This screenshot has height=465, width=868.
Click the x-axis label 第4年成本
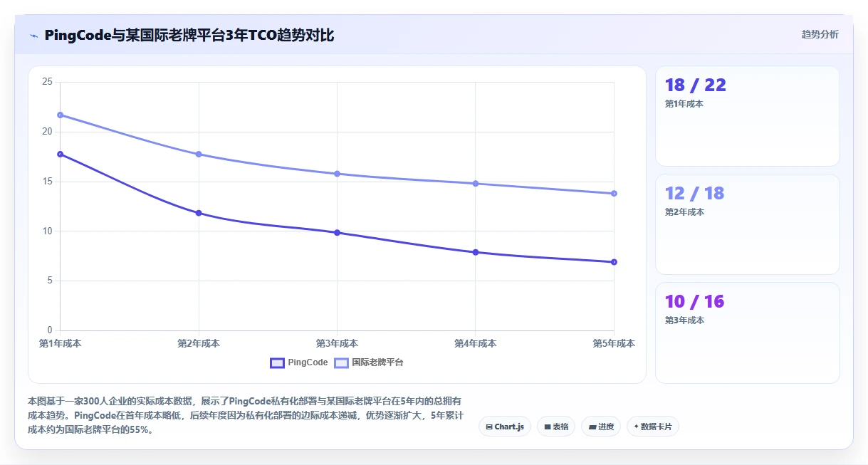click(x=475, y=343)
